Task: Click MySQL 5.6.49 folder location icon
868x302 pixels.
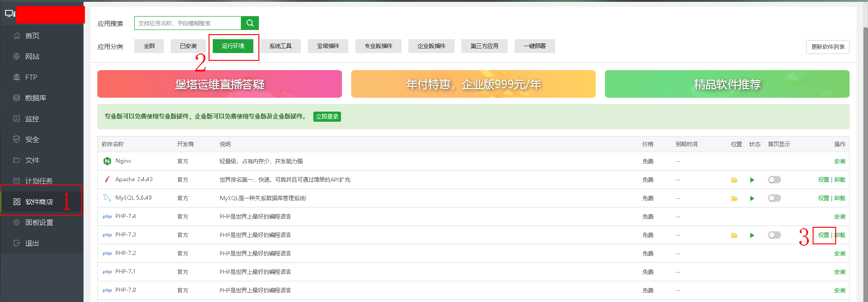Action: coord(734,198)
